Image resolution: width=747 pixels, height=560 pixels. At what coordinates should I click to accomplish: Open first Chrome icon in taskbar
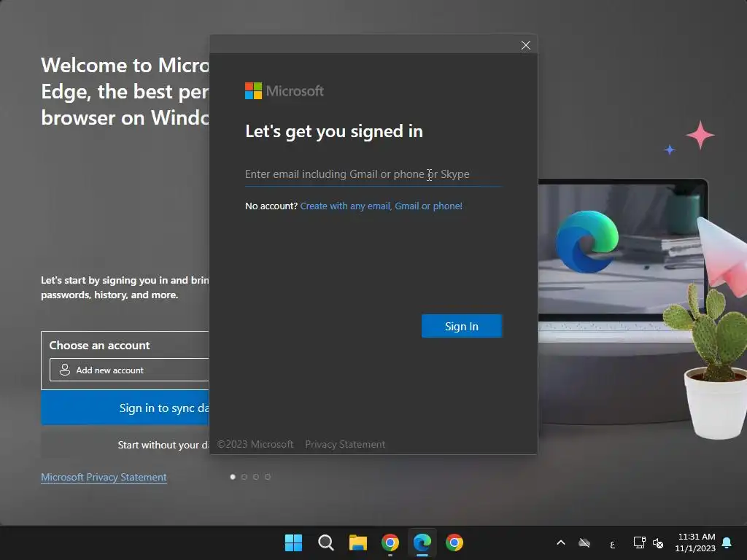[x=390, y=542]
